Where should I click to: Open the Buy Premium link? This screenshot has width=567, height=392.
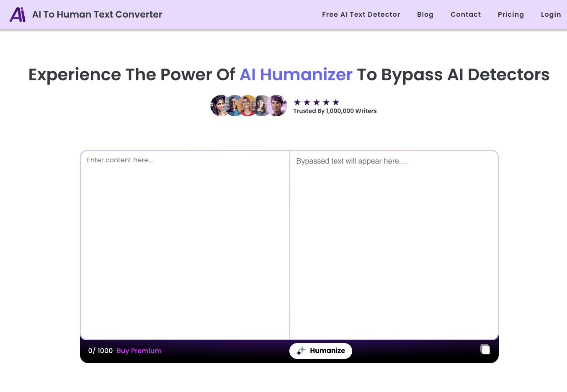tap(139, 351)
